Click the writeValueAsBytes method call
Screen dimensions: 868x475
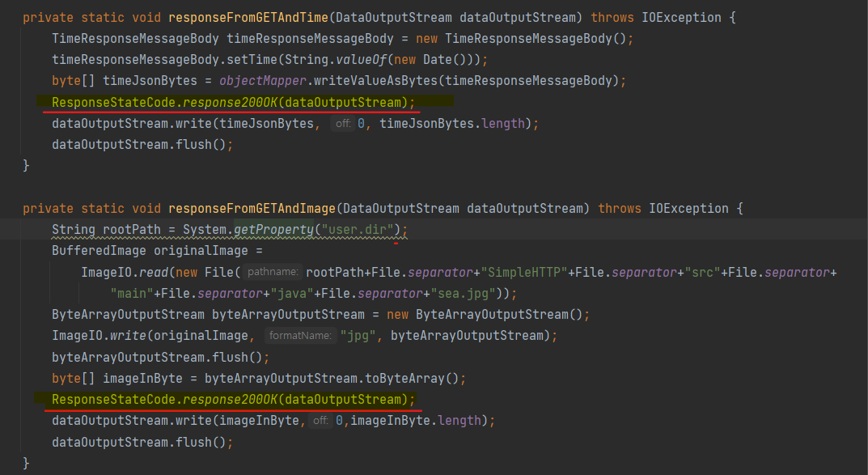tap(375, 81)
